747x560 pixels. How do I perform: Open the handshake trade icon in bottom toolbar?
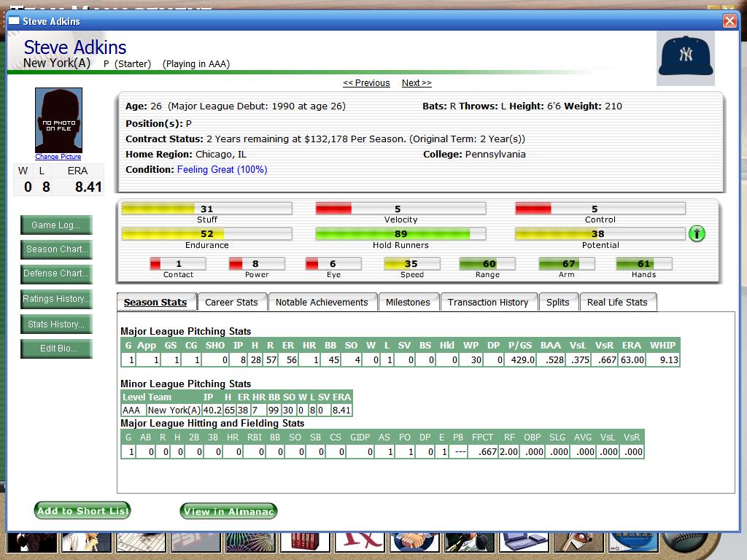[x=414, y=542]
